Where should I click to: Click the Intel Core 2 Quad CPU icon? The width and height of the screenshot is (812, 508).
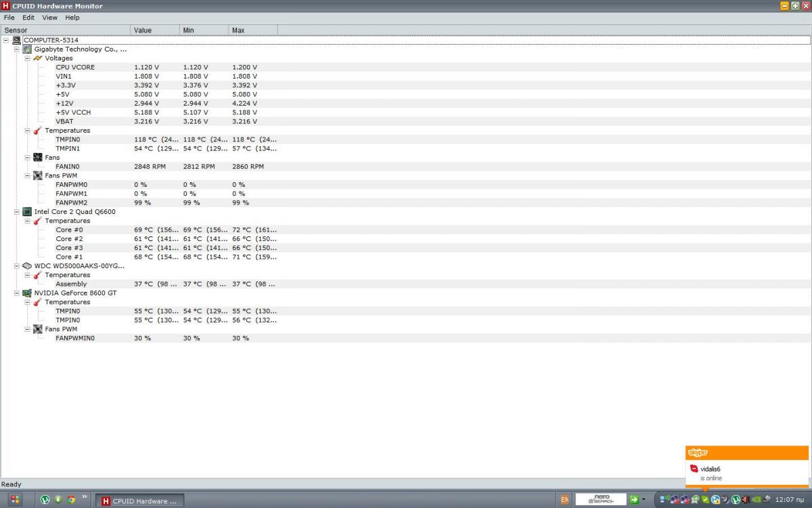pos(27,211)
